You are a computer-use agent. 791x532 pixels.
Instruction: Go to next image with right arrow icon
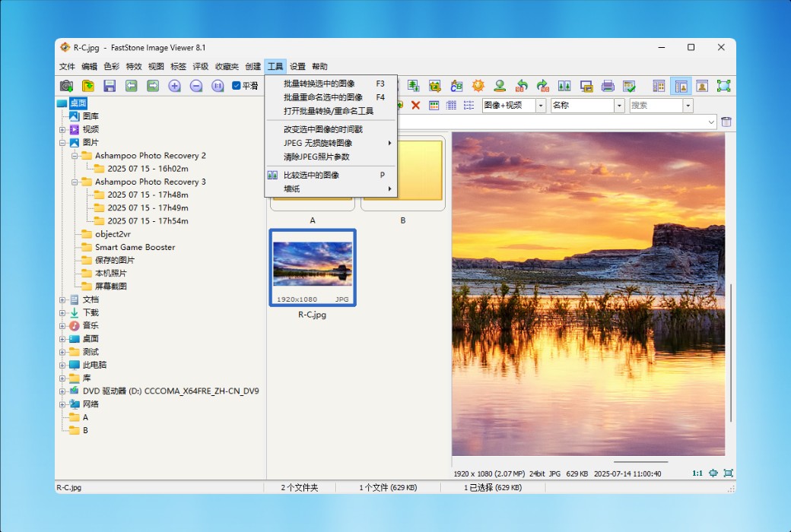(x=153, y=86)
